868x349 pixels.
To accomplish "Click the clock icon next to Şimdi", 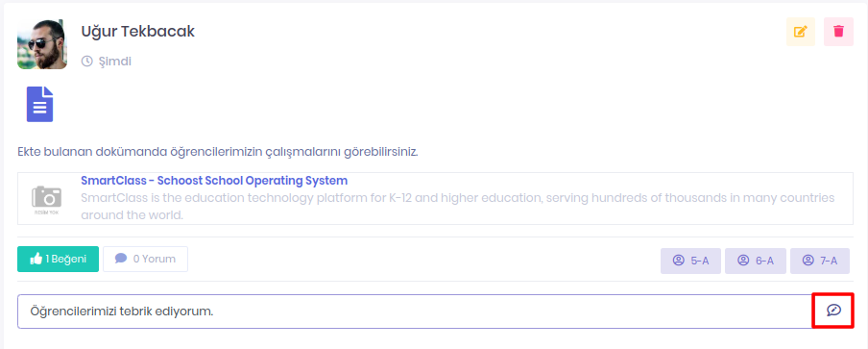I will click(x=87, y=62).
